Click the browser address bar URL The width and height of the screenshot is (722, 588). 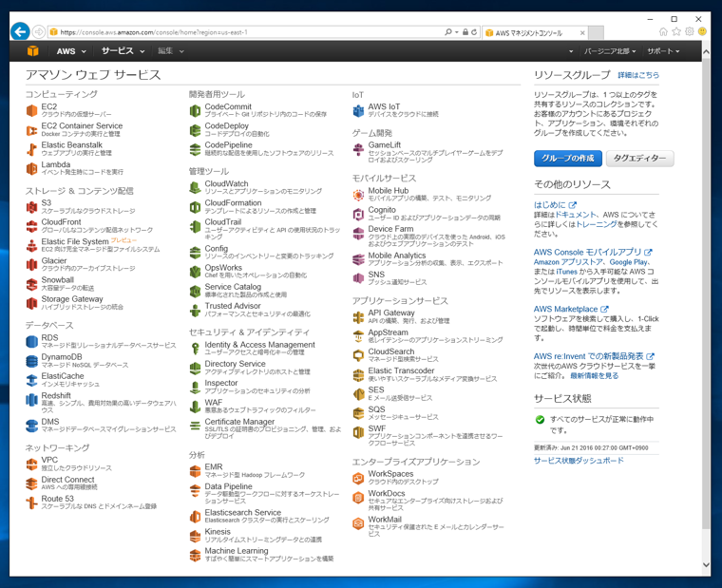click(154, 32)
